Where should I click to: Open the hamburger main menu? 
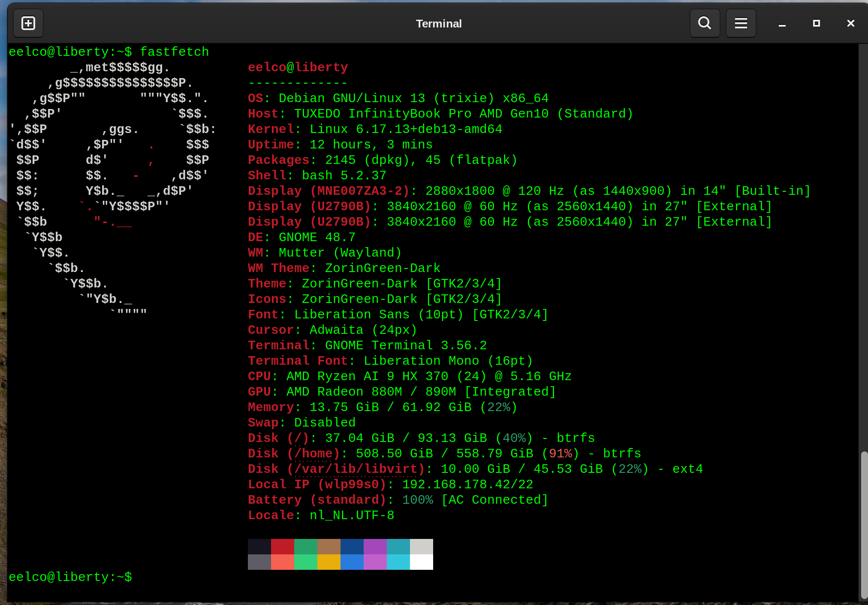click(741, 23)
